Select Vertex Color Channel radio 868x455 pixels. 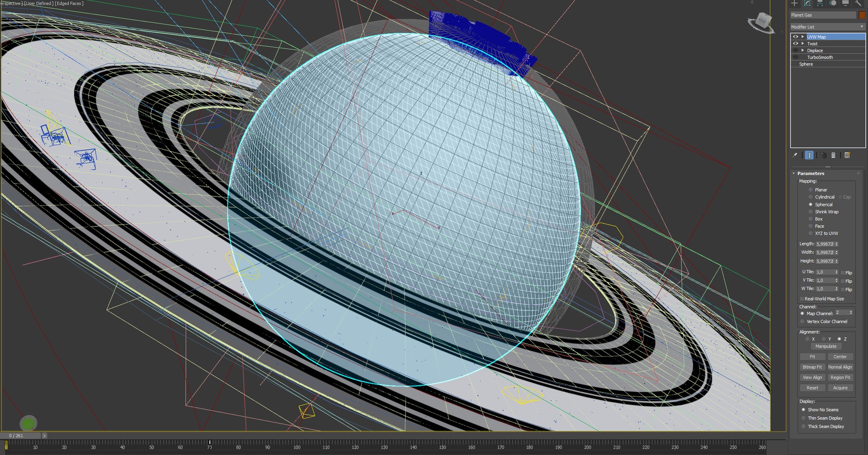coord(802,322)
